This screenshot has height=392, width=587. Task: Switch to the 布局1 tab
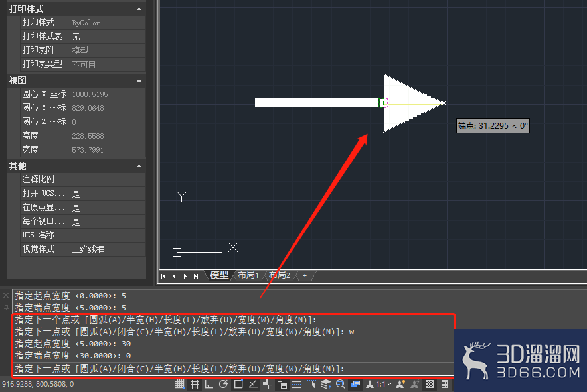point(248,275)
